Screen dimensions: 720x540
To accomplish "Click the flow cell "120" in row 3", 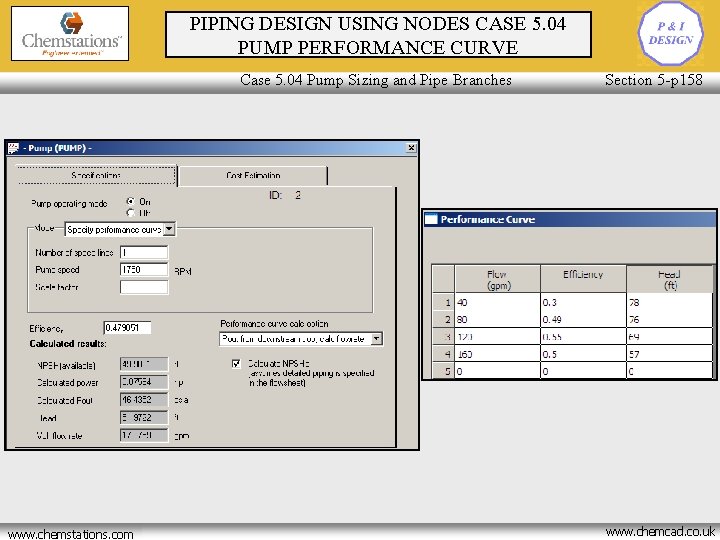I will coord(497,337).
